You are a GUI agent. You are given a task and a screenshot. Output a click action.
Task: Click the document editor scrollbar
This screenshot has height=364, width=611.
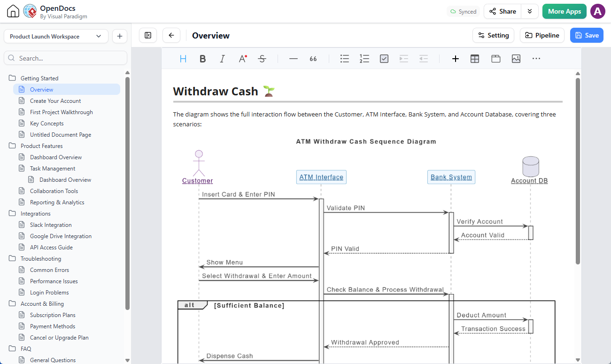578,170
